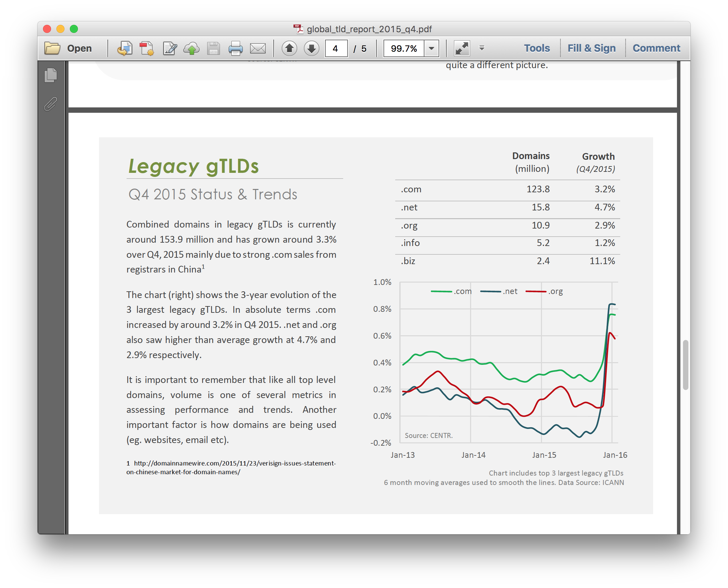The width and height of the screenshot is (728, 588).
Task: Toggle full screen read mode icon
Action: tap(462, 48)
